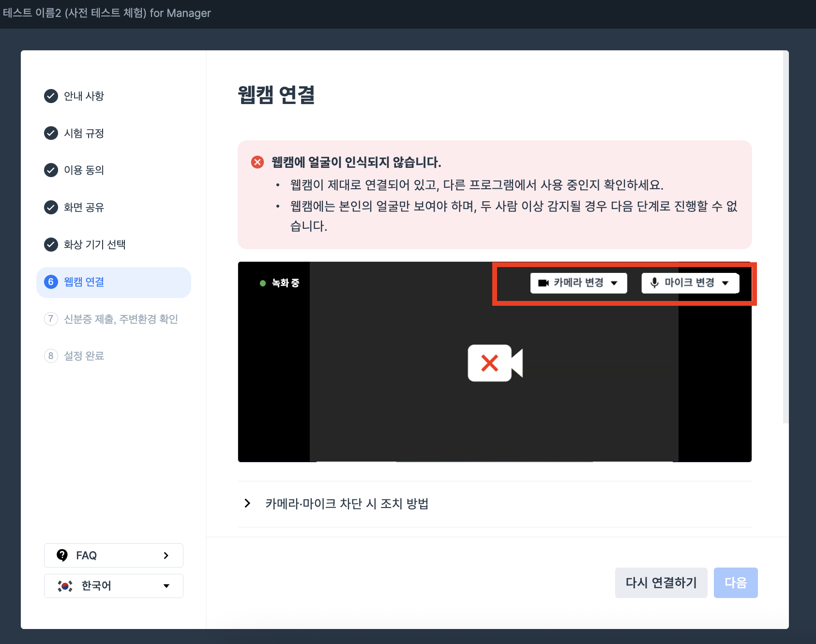Click the check icon beside 안내 사항
The width and height of the screenshot is (816, 644).
click(51, 96)
